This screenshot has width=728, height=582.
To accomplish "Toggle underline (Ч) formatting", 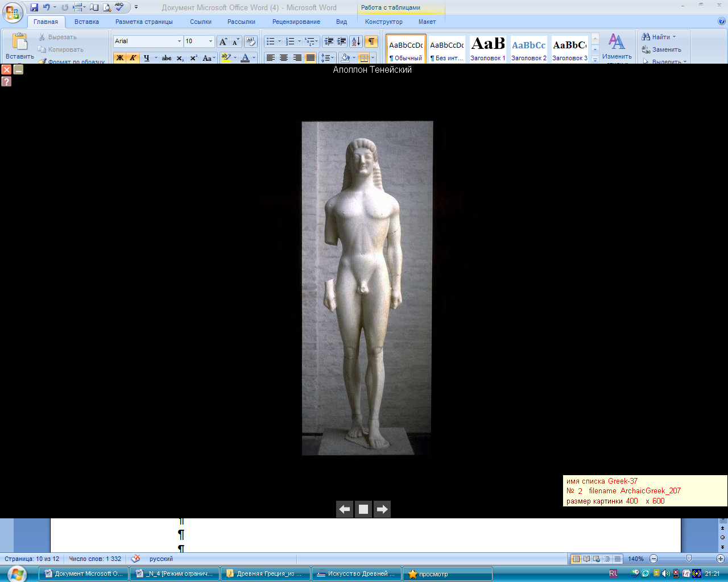I will click(x=146, y=58).
